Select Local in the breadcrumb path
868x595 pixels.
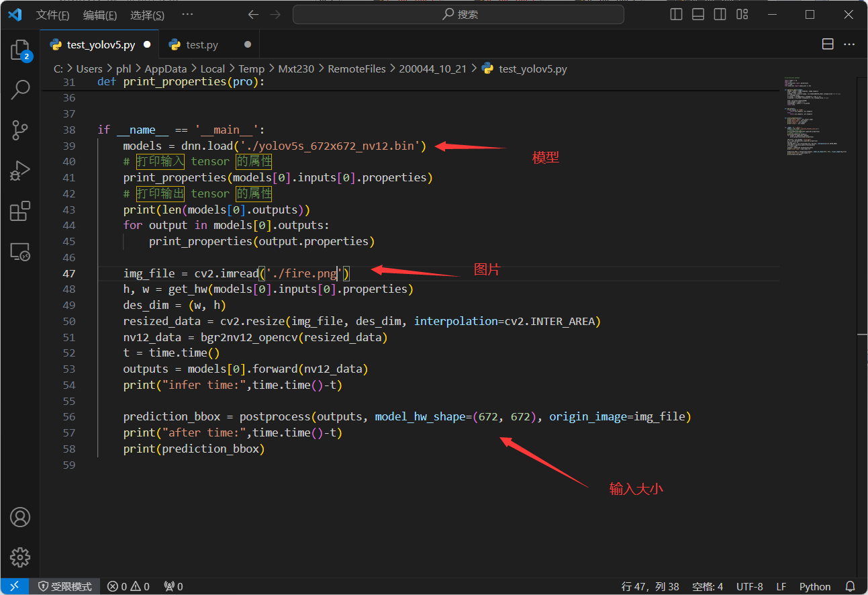[x=212, y=68]
